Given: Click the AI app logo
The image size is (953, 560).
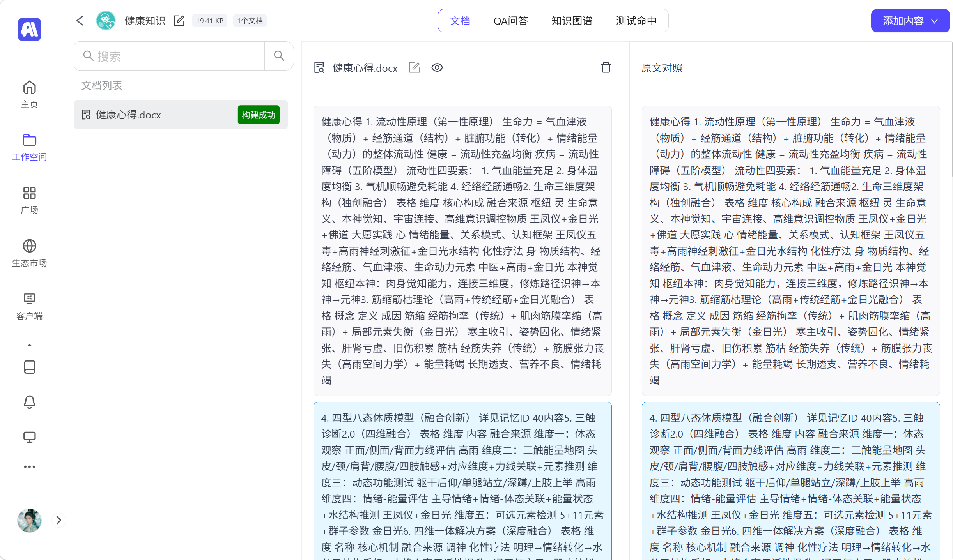Looking at the screenshot, I should pos(29,29).
